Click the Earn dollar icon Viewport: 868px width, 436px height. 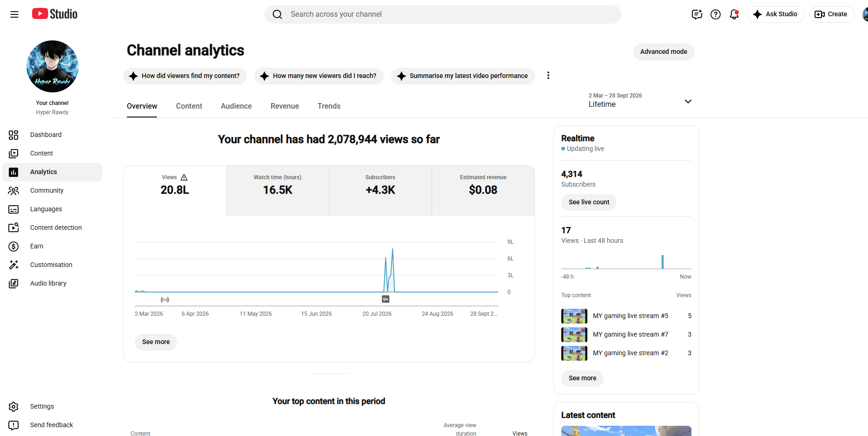[13, 247]
